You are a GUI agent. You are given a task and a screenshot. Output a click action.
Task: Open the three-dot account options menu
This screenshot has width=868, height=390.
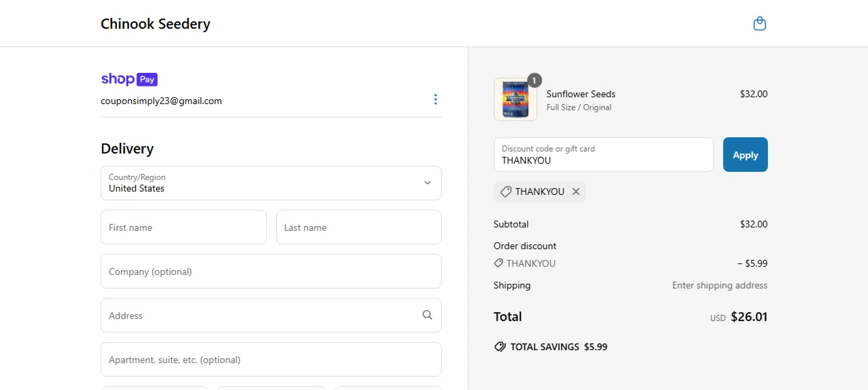435,100
